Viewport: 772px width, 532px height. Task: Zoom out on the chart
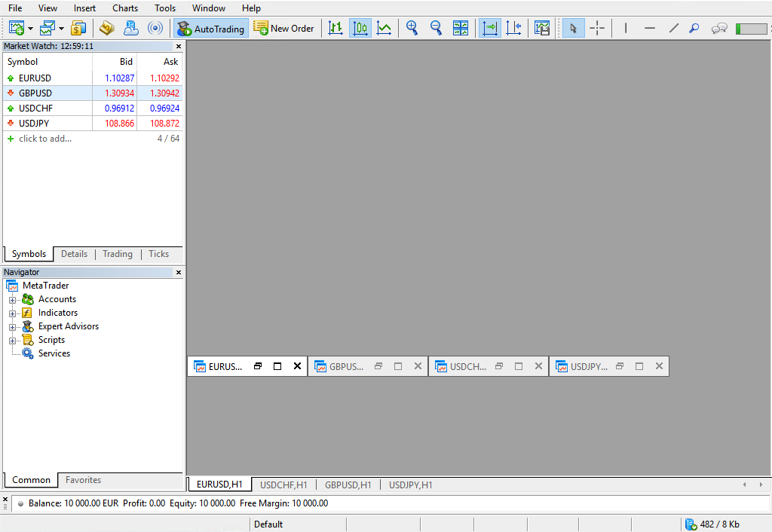436,28
